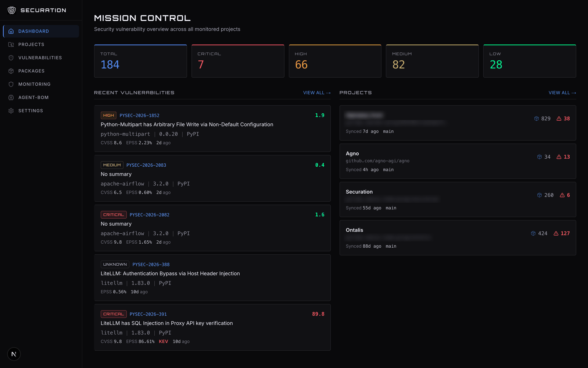Open the Ontalis project card title
The width and height of the screenshot is (588, 368).
click(x=354, y=230)
